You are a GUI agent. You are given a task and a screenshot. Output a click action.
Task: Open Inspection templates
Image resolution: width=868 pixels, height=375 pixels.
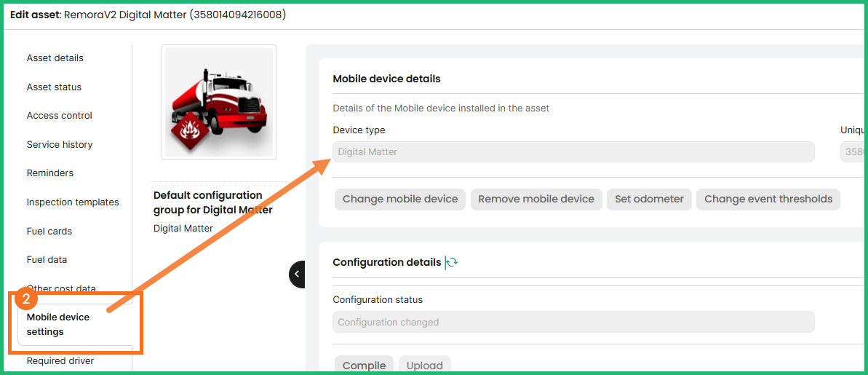pos(73,202)
